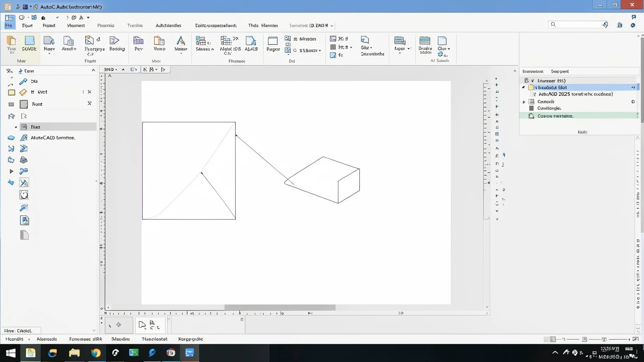This screenshot has height=362, width=644.
Task: Collapse the Broobaba tree folder
Action: point(524,87)
